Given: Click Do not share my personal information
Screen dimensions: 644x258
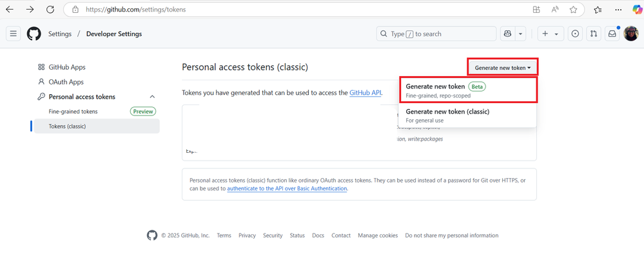Looking at the screenshot, I should 452,235.
